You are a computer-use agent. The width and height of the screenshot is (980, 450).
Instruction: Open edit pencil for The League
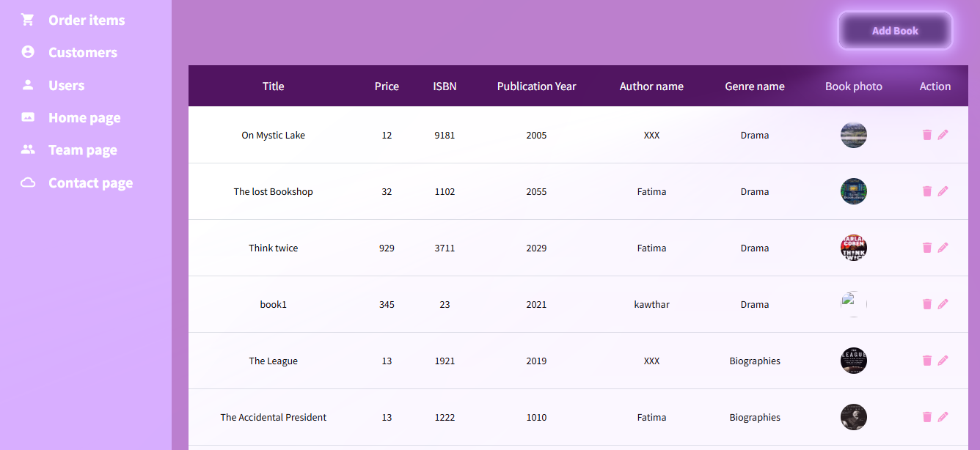943,361
